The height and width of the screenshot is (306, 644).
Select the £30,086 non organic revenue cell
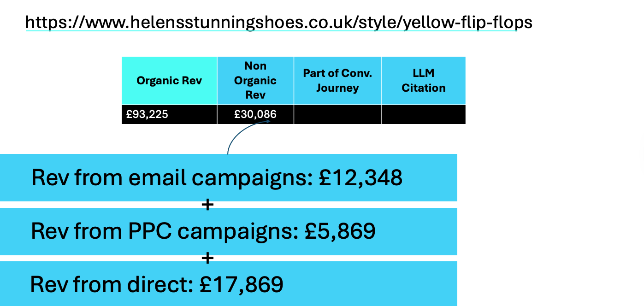click(x=255, y=114)
